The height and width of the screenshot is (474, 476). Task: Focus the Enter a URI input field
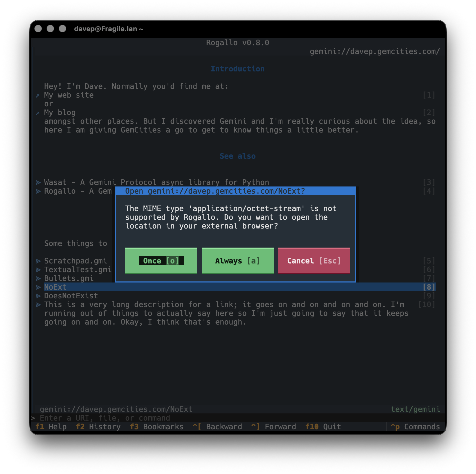pos(238,418)
